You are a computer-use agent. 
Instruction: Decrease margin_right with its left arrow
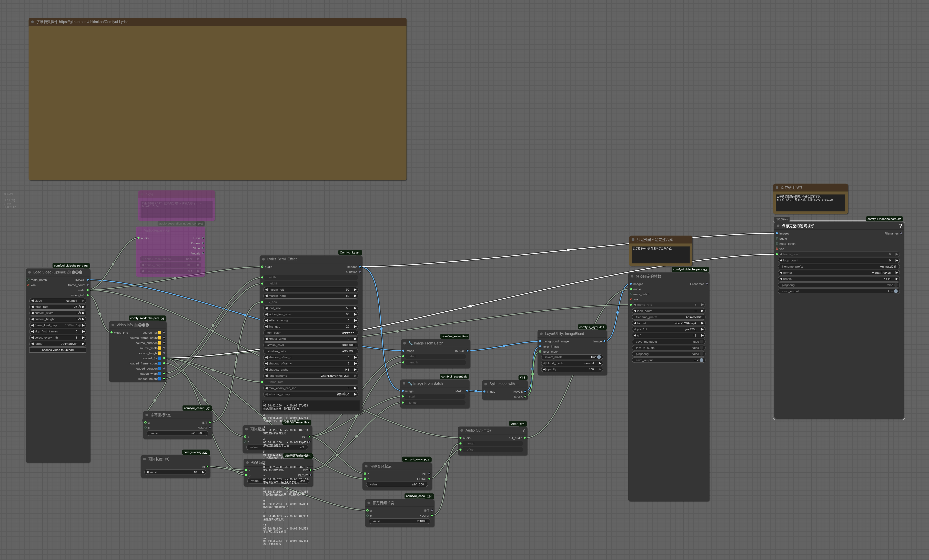point(266,296)
